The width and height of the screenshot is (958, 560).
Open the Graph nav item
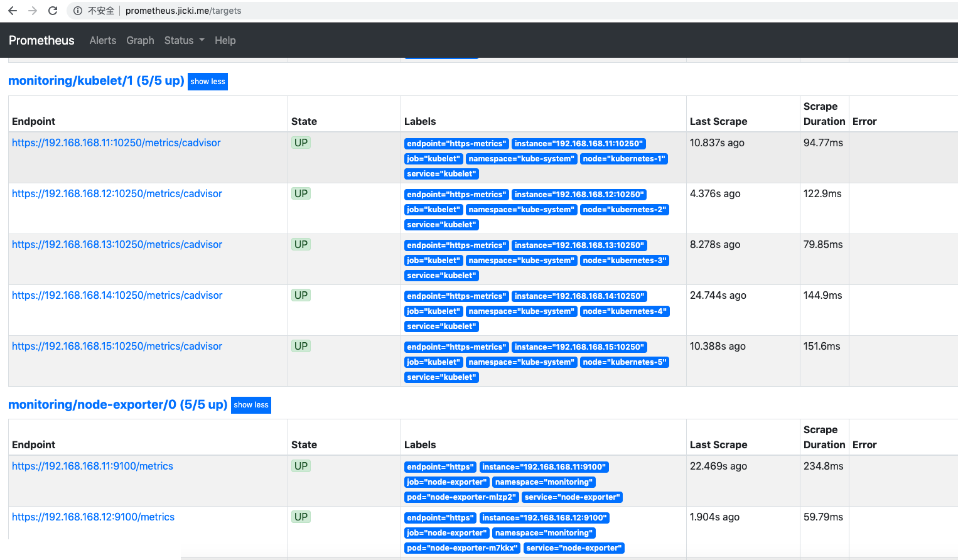[x=140, y=40]
